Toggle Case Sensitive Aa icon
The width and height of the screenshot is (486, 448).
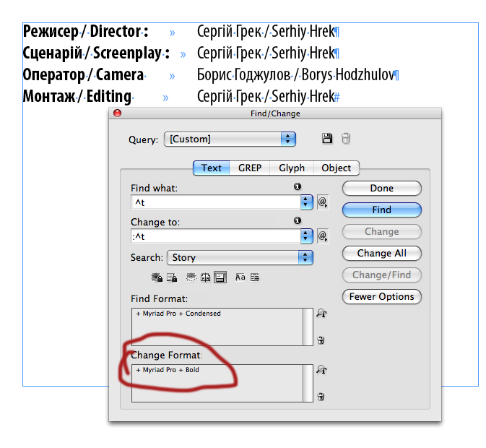tap(240, 277)
